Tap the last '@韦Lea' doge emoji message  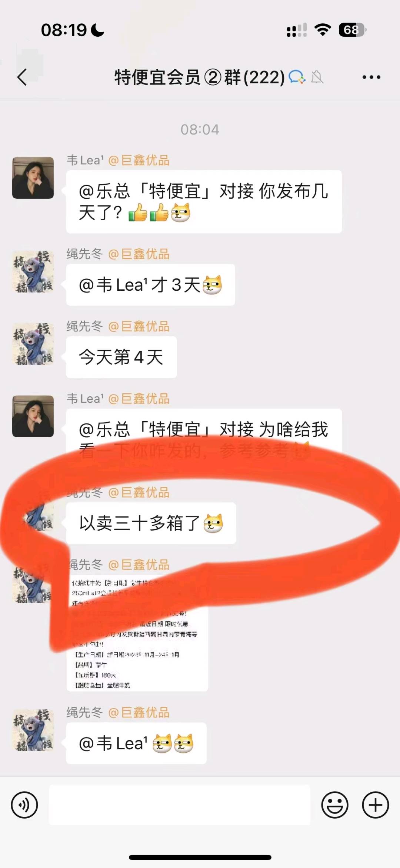pyautogui.click(x=136, y=743)
